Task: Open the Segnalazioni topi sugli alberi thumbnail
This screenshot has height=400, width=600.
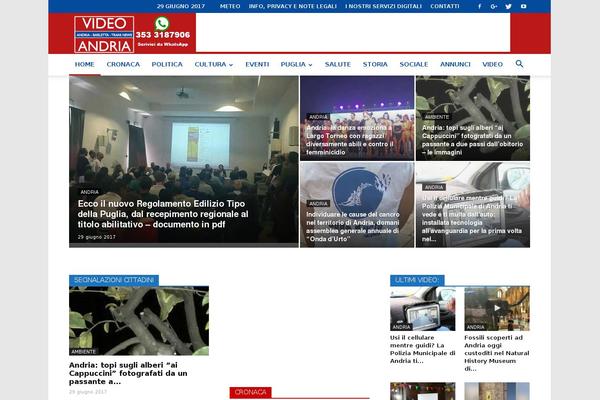Action: point(139,321)
